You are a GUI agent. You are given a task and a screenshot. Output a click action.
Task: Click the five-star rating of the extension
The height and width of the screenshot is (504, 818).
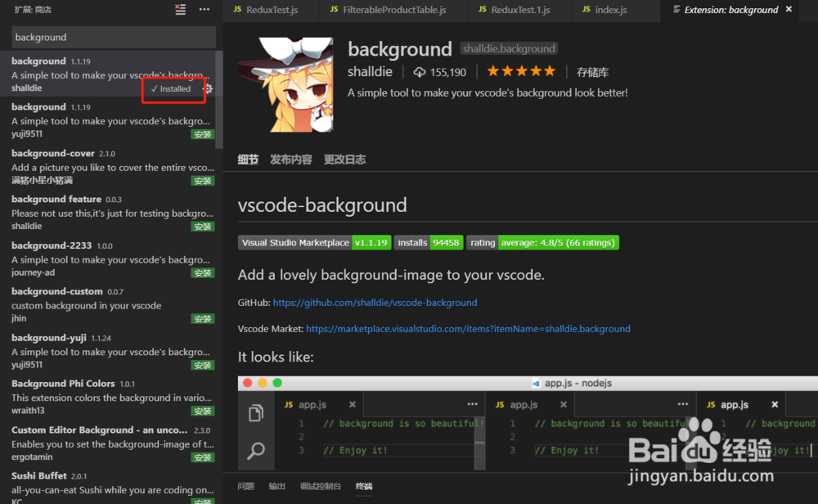[521, 71]
